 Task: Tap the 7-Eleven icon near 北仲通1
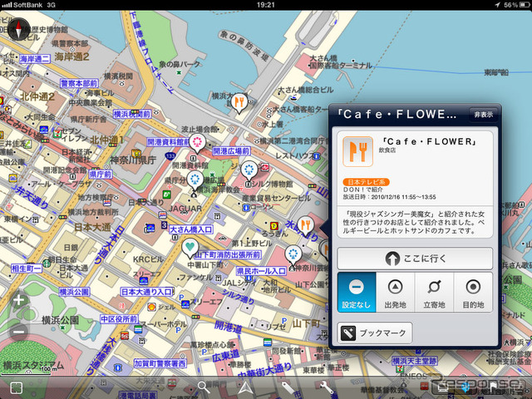pos(57,133)
